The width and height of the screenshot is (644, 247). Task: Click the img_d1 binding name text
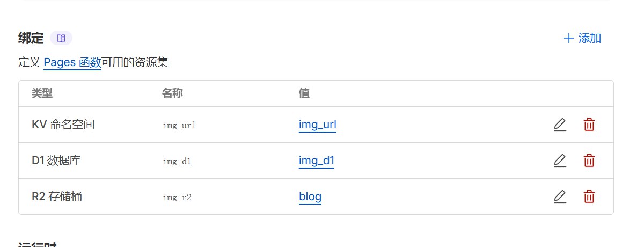click(x=177, y=161)
